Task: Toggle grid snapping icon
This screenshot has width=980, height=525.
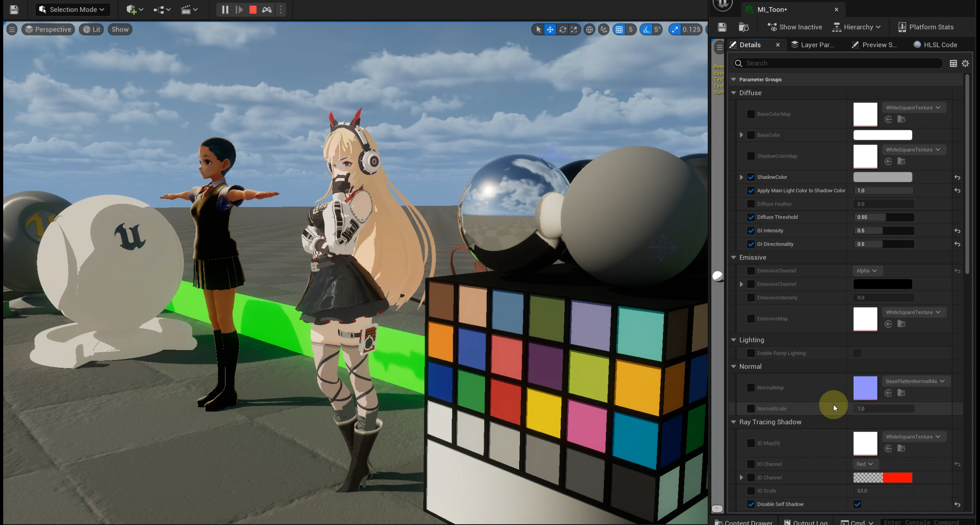Action: [x=619, y=29]
